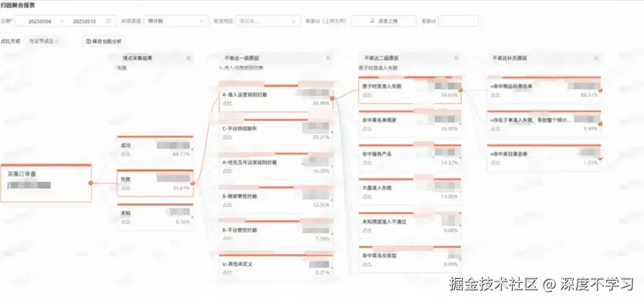The width and height of the screenshot is (644, 302).
Task: Open the 时效类型 dropdown showing 预计到
Action: click(175, 21)
